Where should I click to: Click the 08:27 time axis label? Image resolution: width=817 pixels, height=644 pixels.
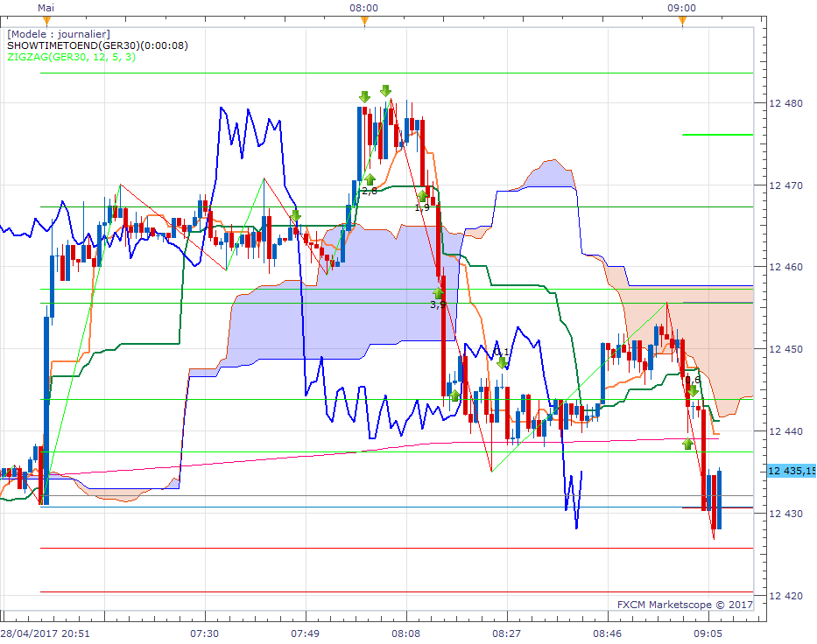(506, 633)
